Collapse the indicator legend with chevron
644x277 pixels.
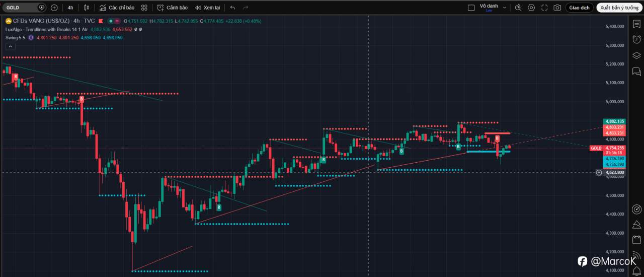click(x=10, y=46)
